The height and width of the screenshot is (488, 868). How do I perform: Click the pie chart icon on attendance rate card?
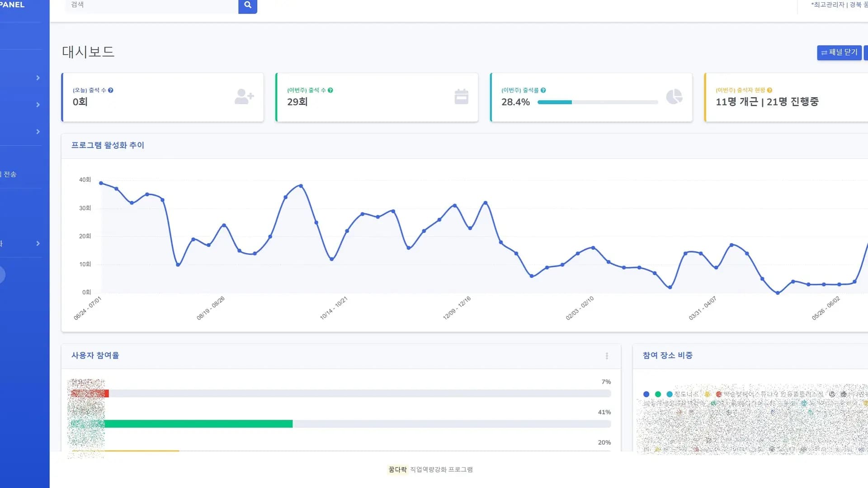point(674,97)
